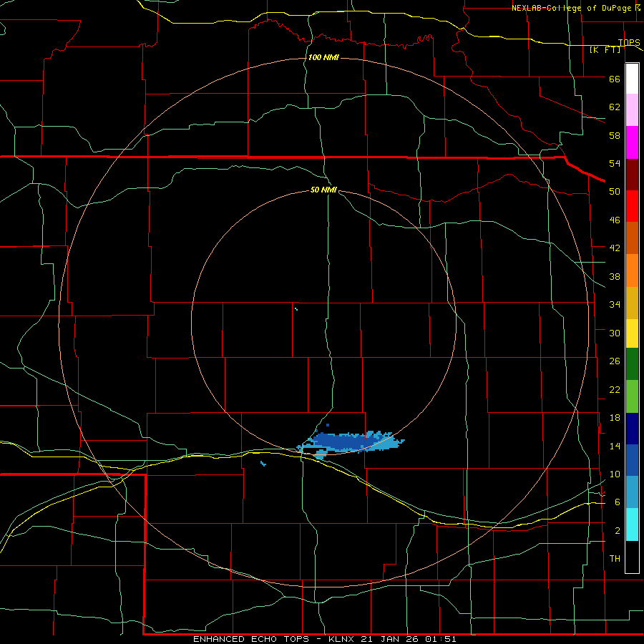Click the dark orange legend swatch
Image resolution: width=644 pixels, height=644 pixels.
coord(632,238)
